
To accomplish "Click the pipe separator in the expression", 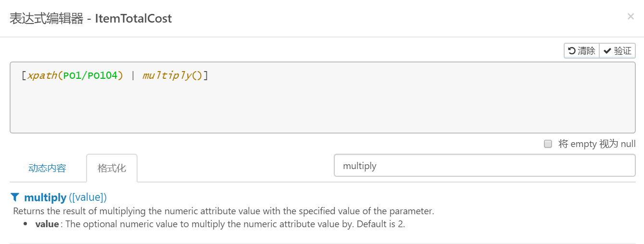I will (133, 76).
